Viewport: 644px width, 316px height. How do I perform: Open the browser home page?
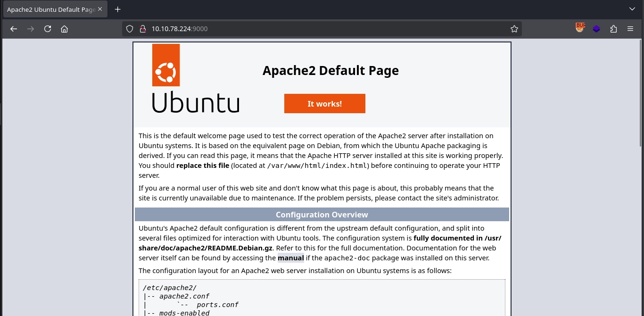tap(65, 29)
